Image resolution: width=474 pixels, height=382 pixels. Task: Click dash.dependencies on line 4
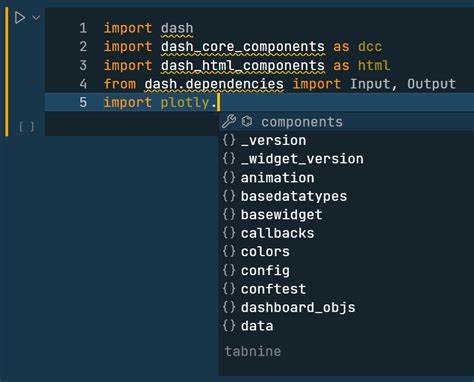tap(214, 84)
